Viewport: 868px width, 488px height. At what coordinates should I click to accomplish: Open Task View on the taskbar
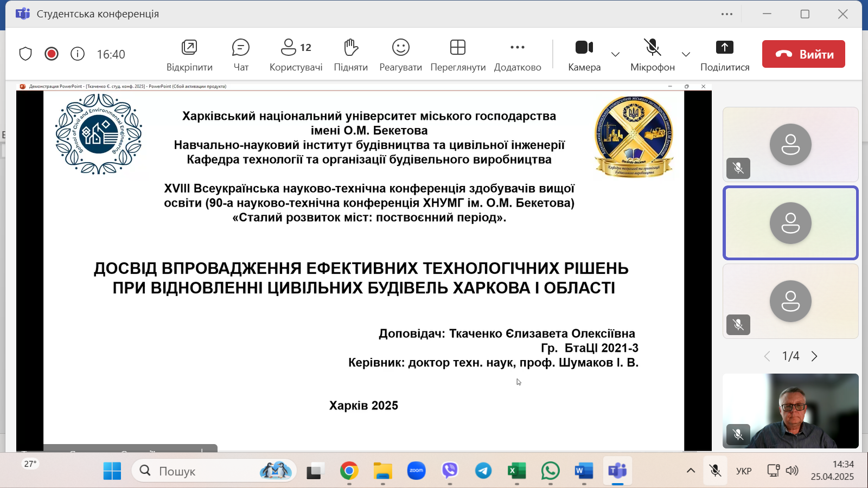pyautogui.click(x=315, y=471)
